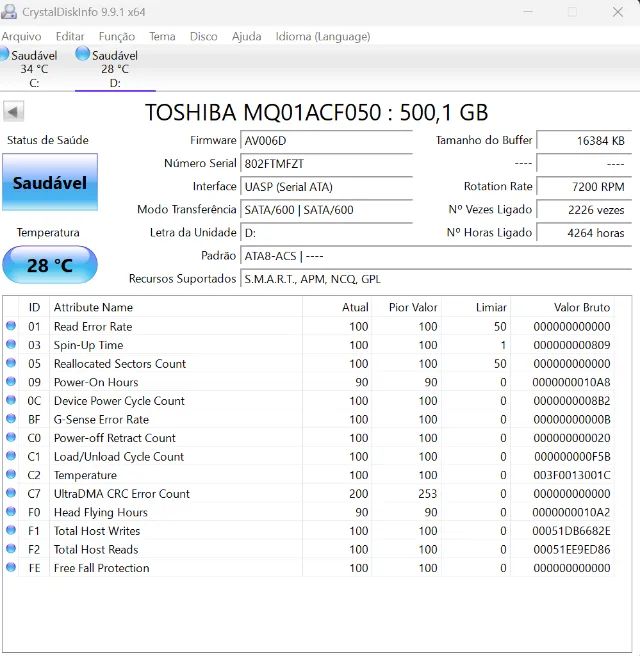The height and width of the screenshot is (656, 640).
Task: Click the Interface field UASP (Serial ATA)
Action: click(x=327, y=186)
